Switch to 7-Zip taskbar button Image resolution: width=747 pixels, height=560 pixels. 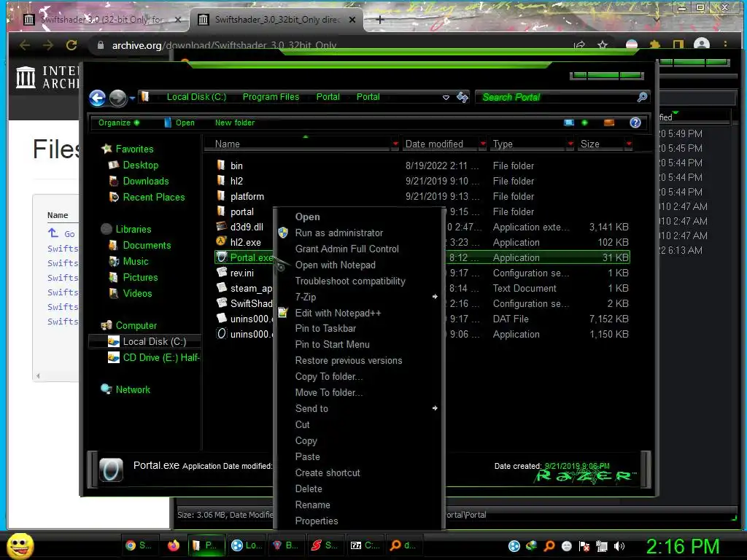point(365,545)
